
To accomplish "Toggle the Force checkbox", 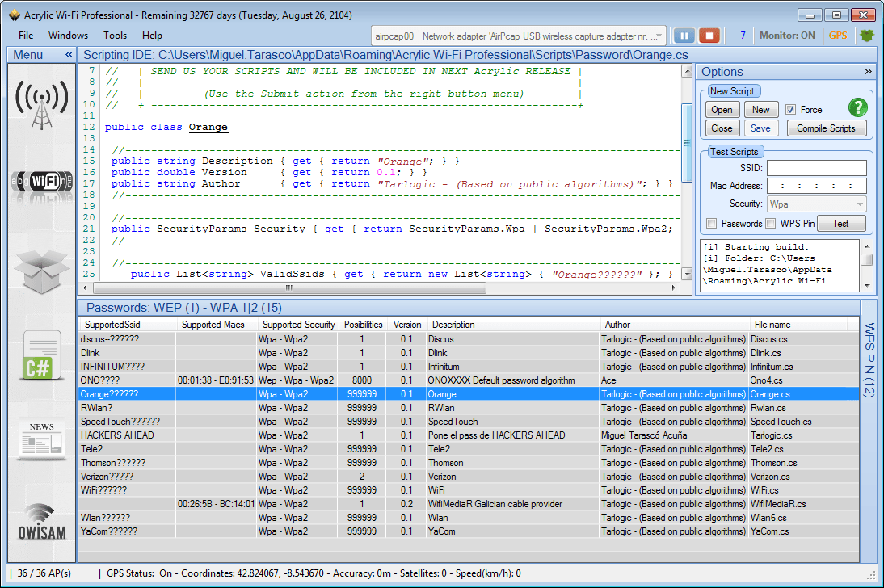I will tap(791, 110).
